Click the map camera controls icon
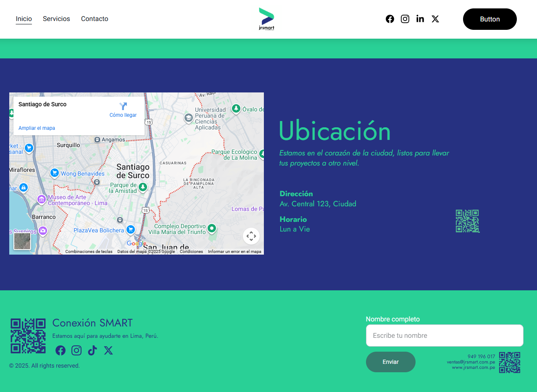 (x=251, y=236)
